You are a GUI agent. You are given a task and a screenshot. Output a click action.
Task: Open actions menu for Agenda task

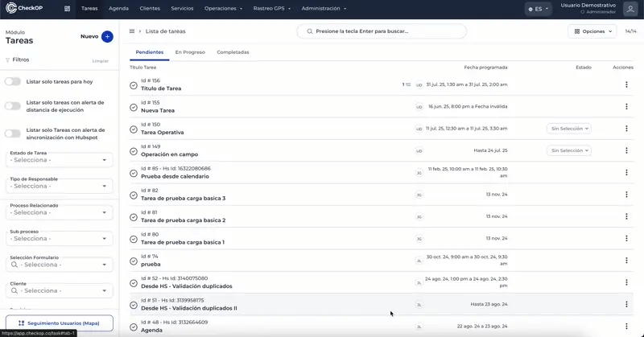tap(626, 327)
